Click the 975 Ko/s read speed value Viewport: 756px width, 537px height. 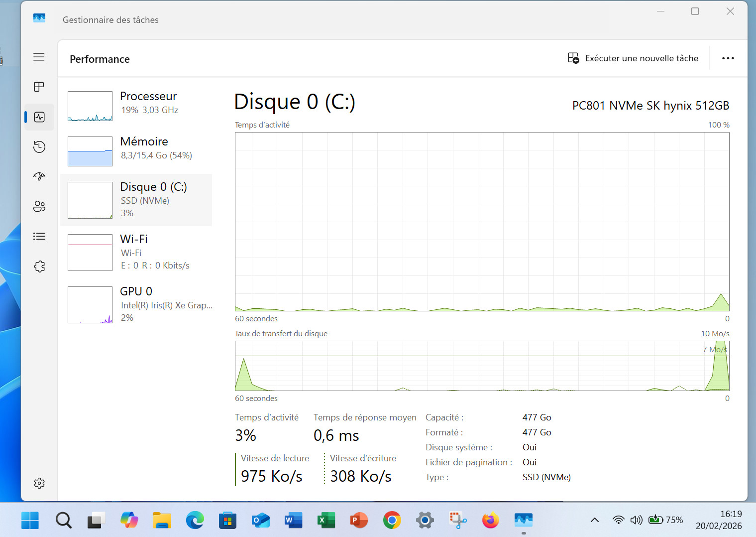(272, 476)
